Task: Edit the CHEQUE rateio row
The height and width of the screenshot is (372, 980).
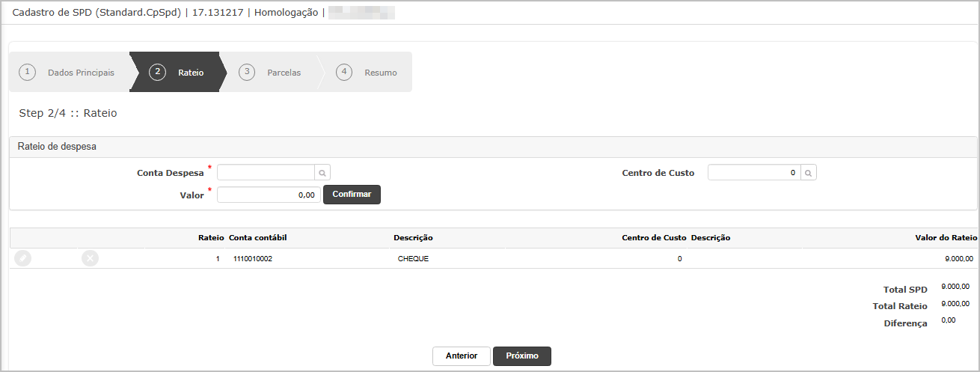Action: pos(23,258)
